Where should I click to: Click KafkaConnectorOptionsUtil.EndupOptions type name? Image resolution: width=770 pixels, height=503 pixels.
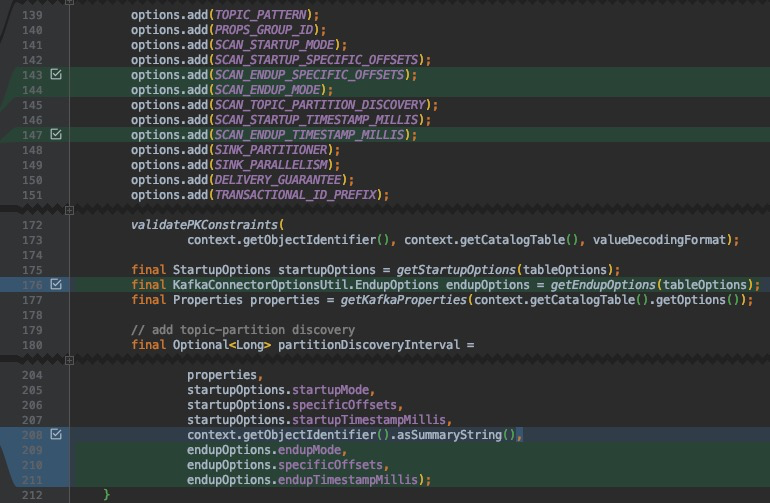click(x=305, y=285)
